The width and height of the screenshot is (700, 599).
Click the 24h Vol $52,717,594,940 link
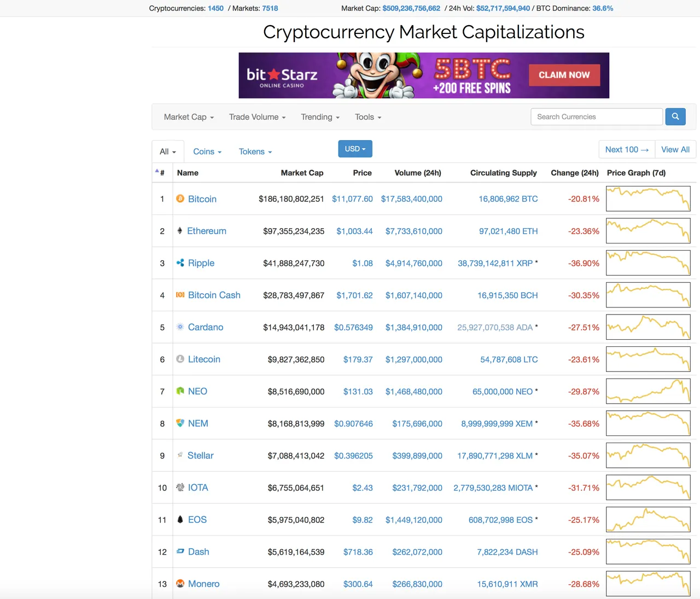point(503,8)
